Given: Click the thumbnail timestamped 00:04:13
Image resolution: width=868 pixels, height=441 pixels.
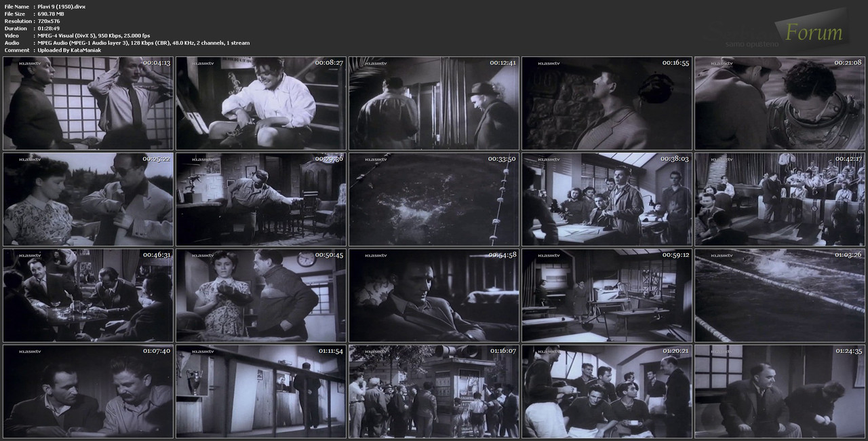Looking at the screenshot, I should 88,103.
